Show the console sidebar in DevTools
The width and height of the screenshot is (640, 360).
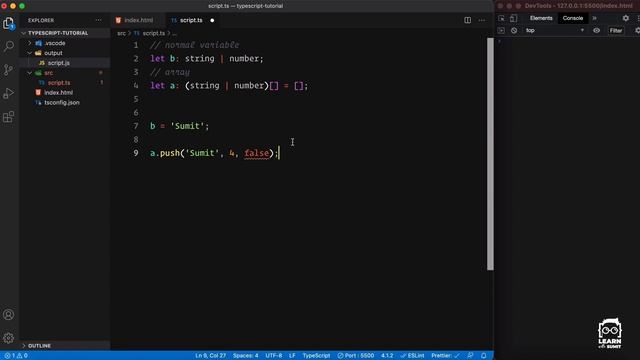pyautogui.click(x=501, y=31)
